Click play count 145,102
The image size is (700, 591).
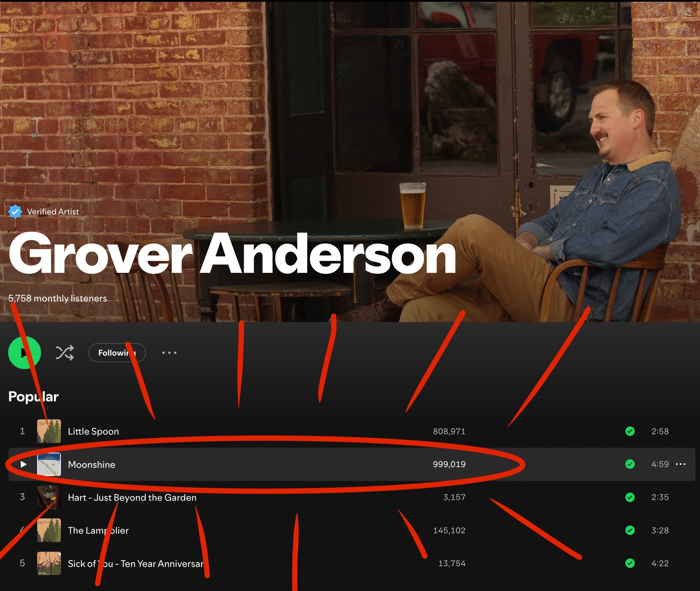click(x=449, y=530)
